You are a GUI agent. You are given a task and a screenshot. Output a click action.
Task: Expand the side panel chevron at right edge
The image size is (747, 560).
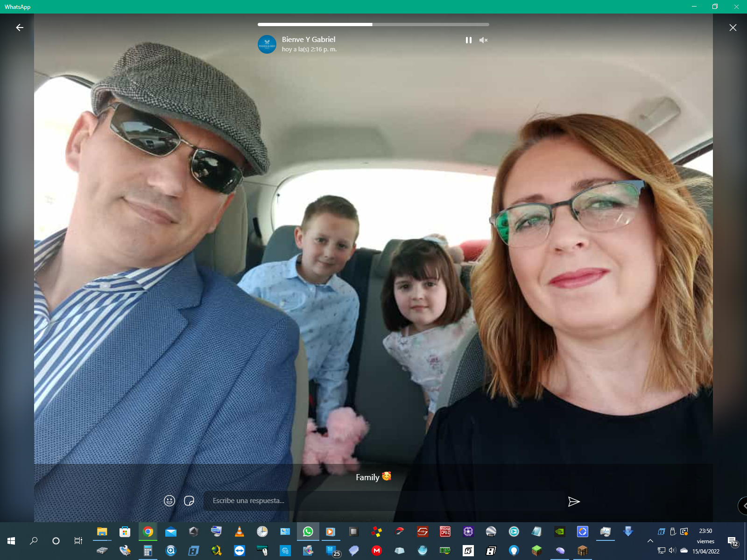743,506
